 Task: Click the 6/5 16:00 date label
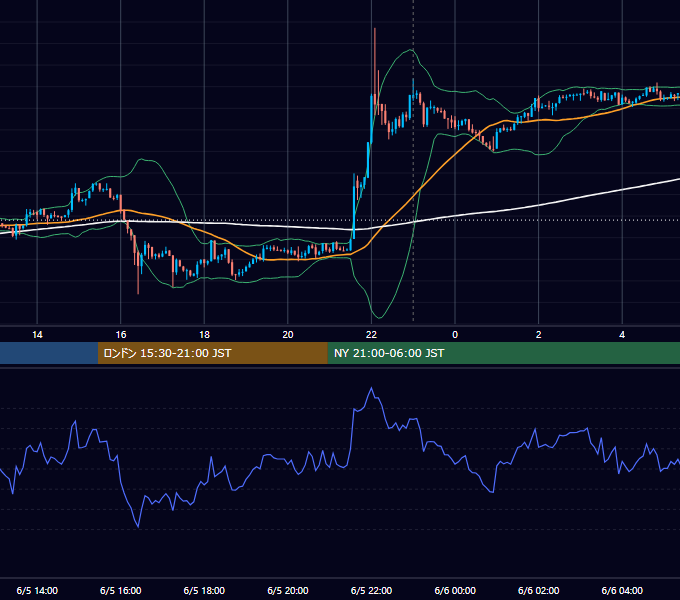[x=121, y=590]
